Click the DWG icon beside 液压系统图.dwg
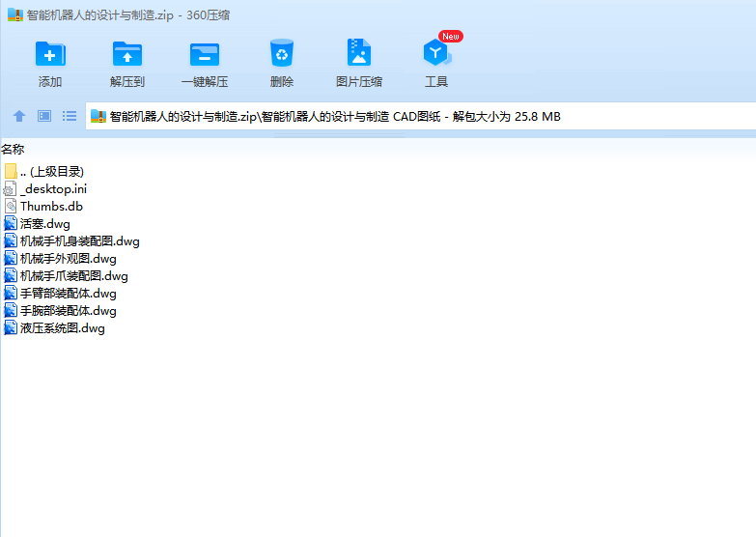The image size is (756, 537). (x=11, y=327)
